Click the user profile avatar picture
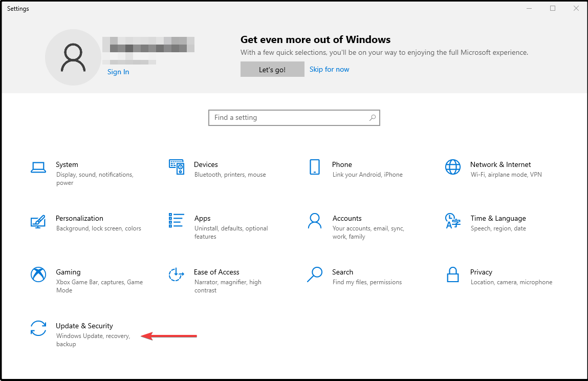Screen dimensions: 588x381 [73, 57]
